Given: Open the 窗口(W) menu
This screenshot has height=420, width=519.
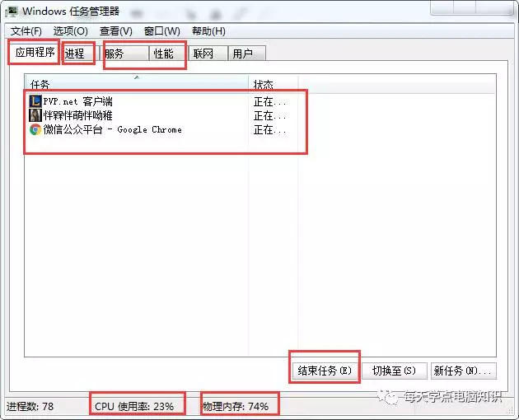Looking at the screenshot, I should point(161,31).
